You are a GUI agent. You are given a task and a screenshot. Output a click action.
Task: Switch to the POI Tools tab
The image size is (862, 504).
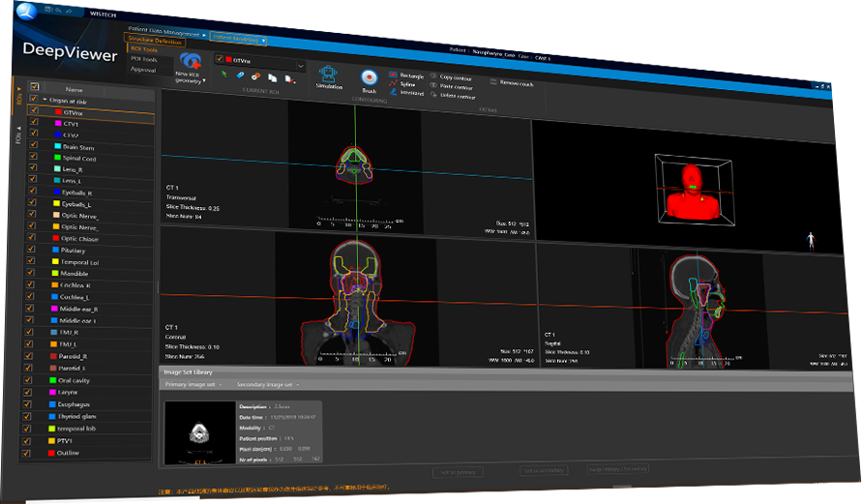(x=144, y=59)
